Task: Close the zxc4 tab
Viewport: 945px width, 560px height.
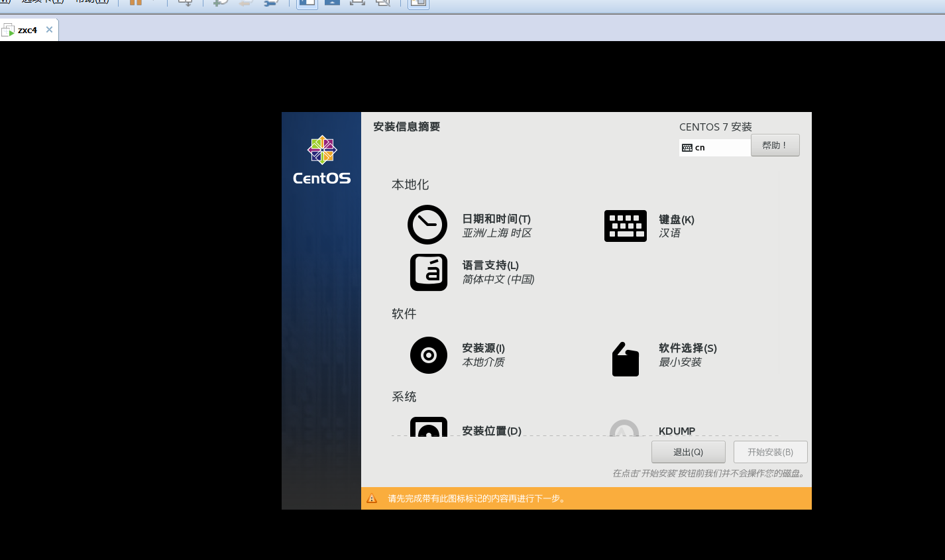Action: pyautogui.click(x=49, y=30)
